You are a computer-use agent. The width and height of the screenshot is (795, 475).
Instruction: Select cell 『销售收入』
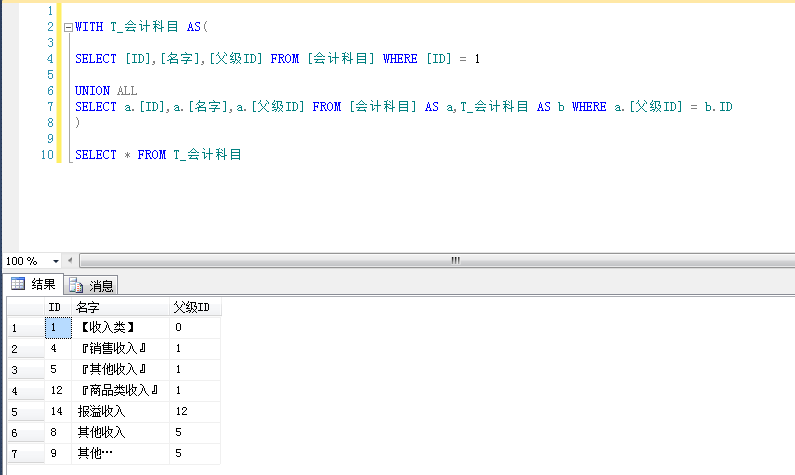(120, 348)
